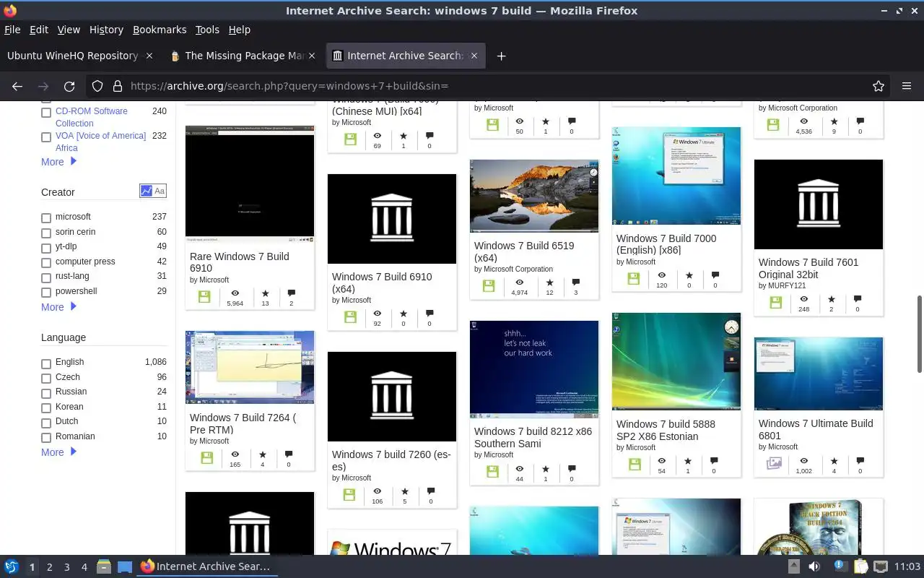Open the Edit menu
This screenshot has height=578, width=924.
point(39,30)
